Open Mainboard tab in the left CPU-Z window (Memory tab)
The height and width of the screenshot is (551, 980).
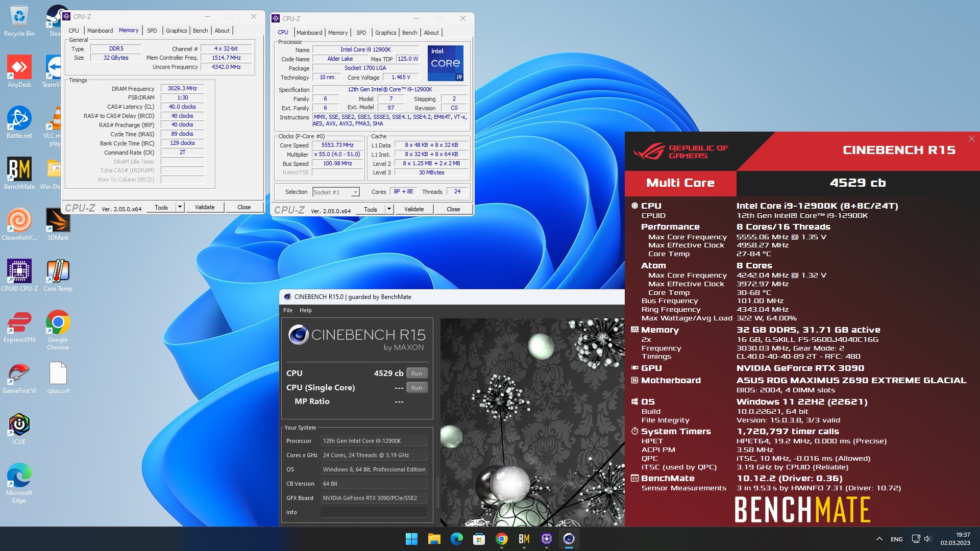click(x=100, y=31)
